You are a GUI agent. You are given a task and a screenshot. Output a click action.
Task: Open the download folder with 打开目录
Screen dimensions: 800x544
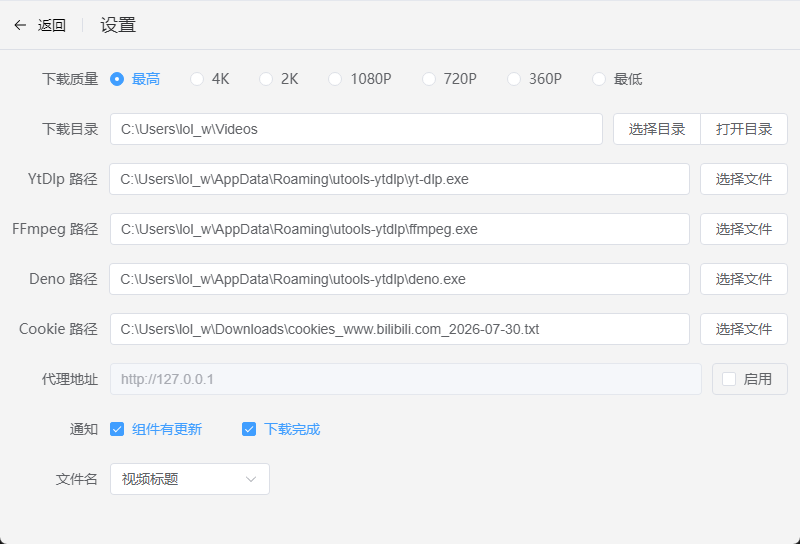(x=744, y=129)
